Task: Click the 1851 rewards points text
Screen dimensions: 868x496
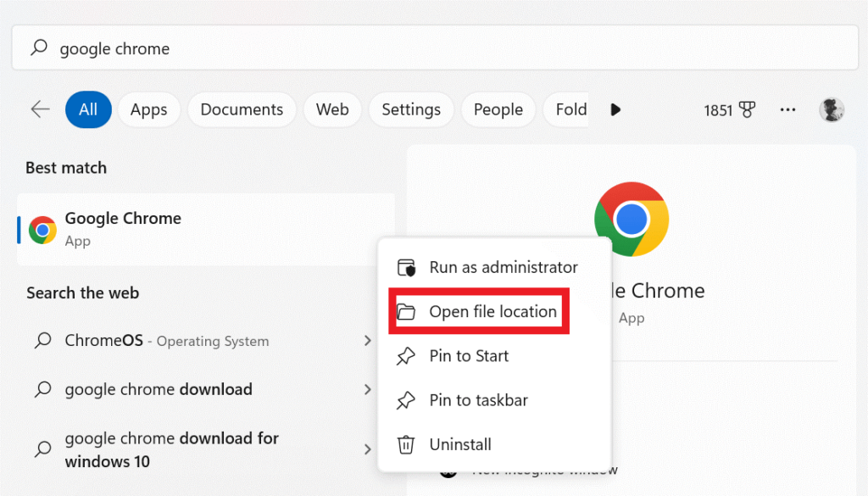Action: tap(718, 111)
